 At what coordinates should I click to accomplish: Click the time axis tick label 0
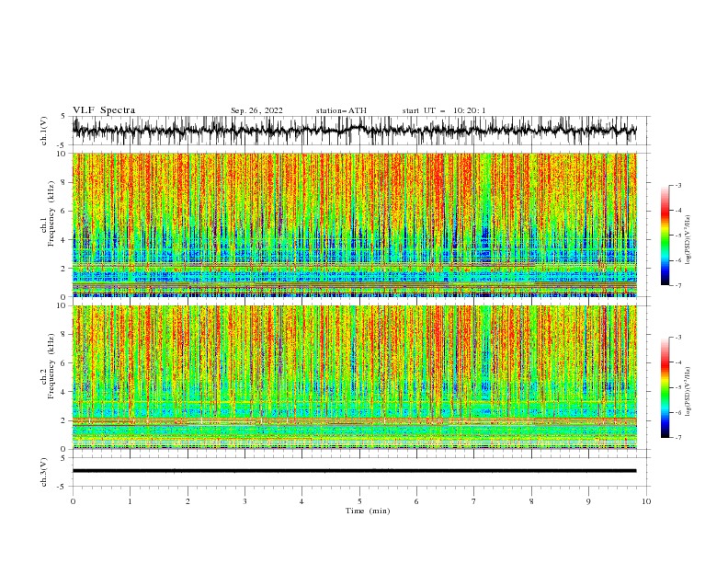pyautogui.click(x=73, y=501)
